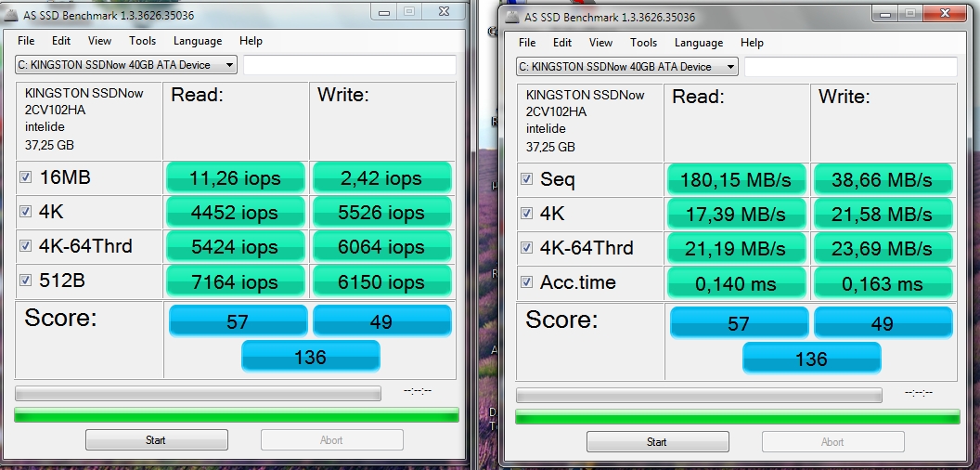The height and width of the screenshot is (470, 980).
Task: Click the Abort button in right window
Action: (x=833, y=442)
